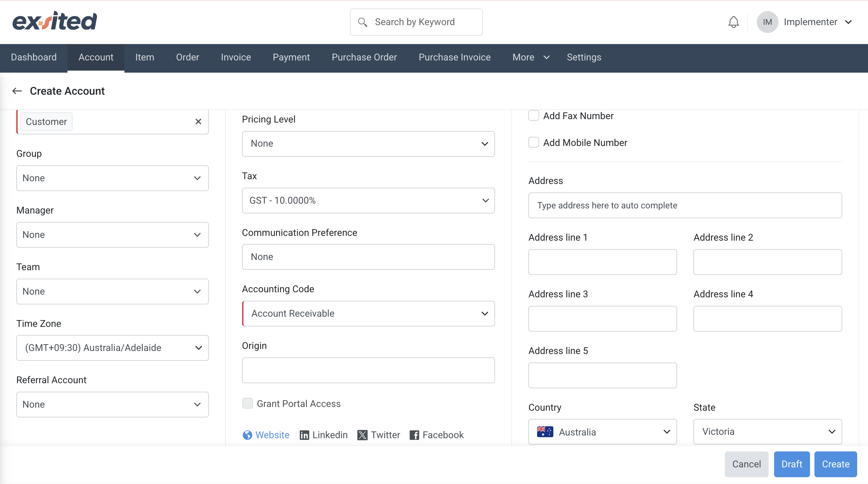Screen dimensions: 868x484
Task: Click the Origin input field
Action: coord(369,370)
